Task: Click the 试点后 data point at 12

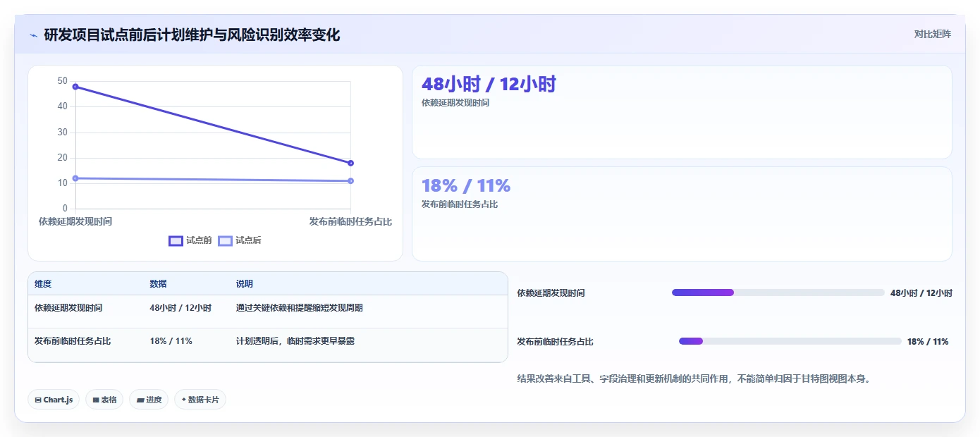Action: 75,178
